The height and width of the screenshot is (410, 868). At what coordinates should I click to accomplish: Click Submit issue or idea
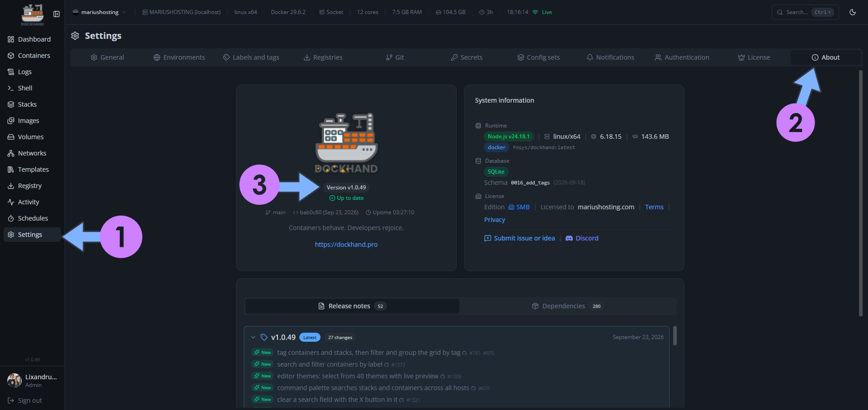tap(519, 238)
